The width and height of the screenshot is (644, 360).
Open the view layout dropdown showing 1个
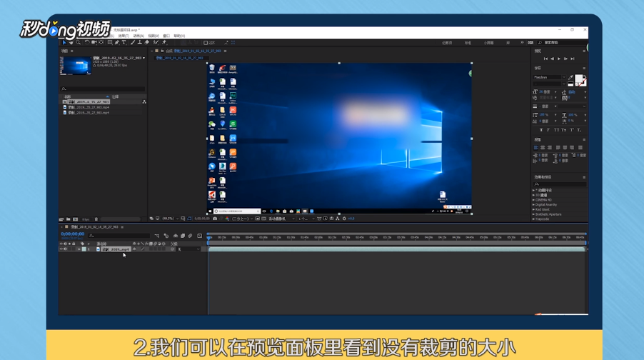point(306,219)
